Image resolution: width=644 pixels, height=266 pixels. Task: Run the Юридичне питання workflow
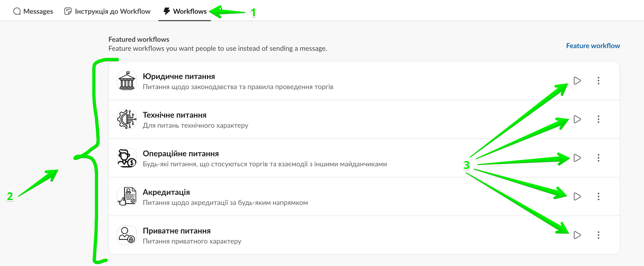click(x=577, y=81)
